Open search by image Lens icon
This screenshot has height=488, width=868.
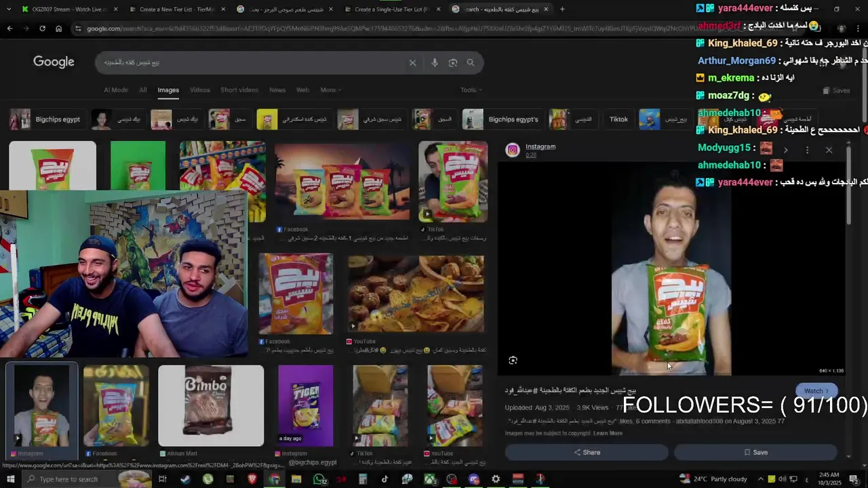tap(453, 62)
